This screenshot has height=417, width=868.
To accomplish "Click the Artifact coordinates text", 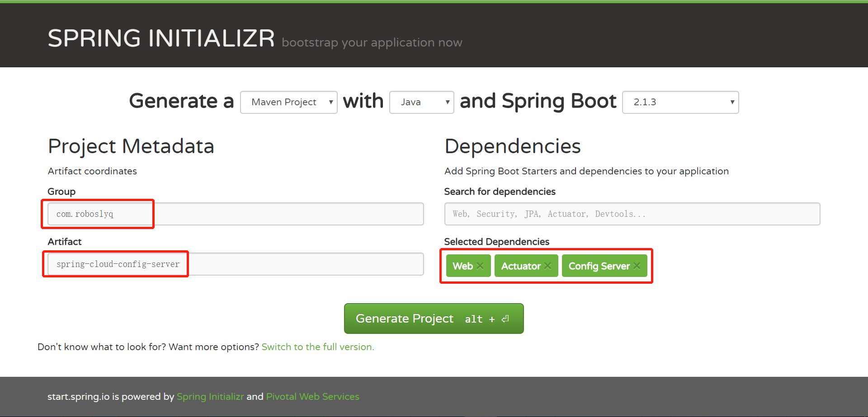I will tap(92, 171).
